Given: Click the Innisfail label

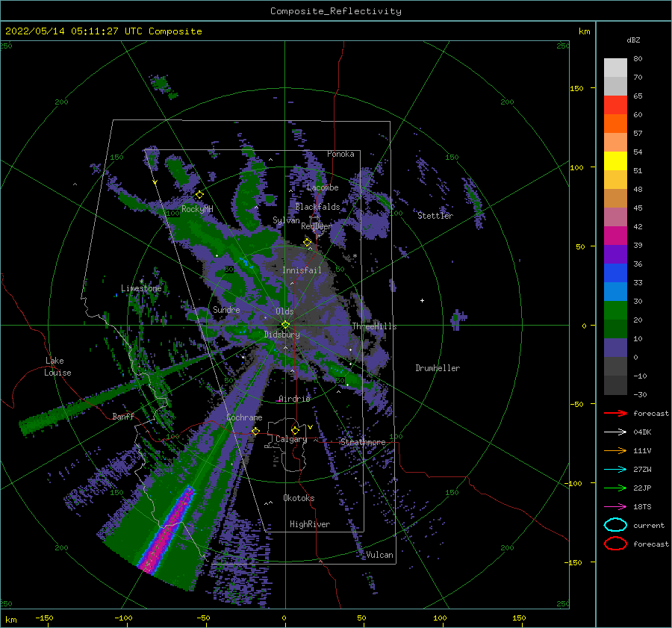Looking at the screenshot, I should (302, 270).
